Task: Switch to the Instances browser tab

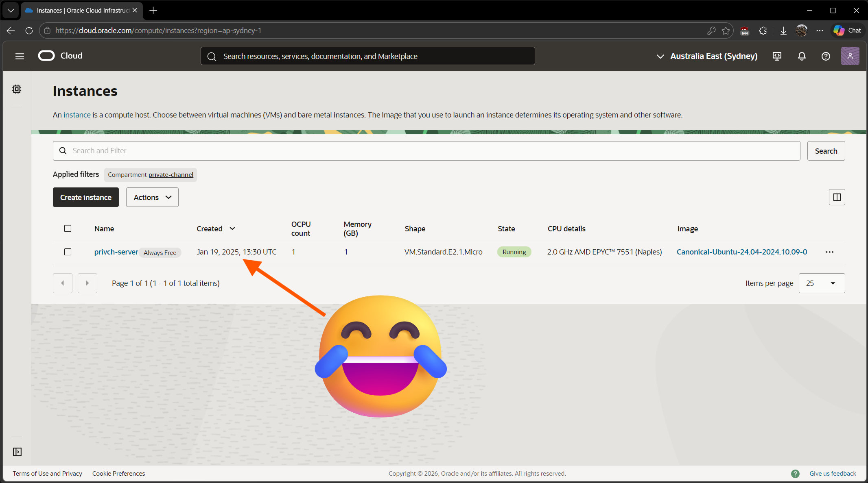Action: tap(81, 11)
